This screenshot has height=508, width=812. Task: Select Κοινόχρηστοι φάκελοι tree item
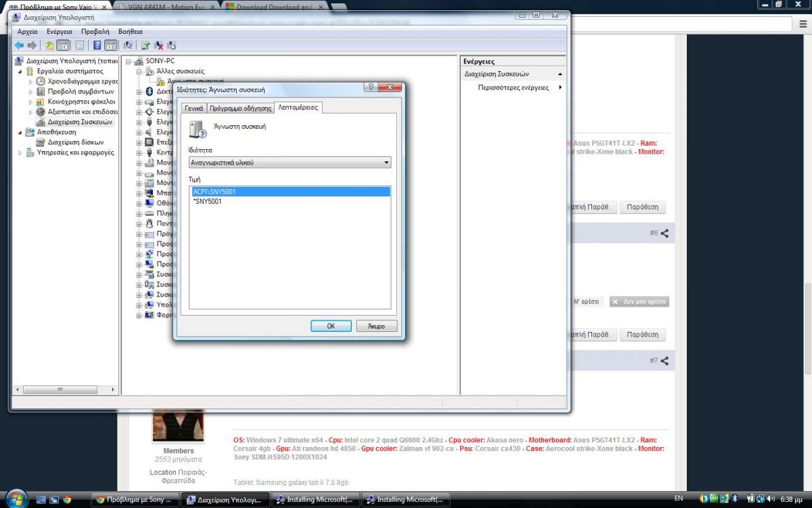tap(81, 102)
